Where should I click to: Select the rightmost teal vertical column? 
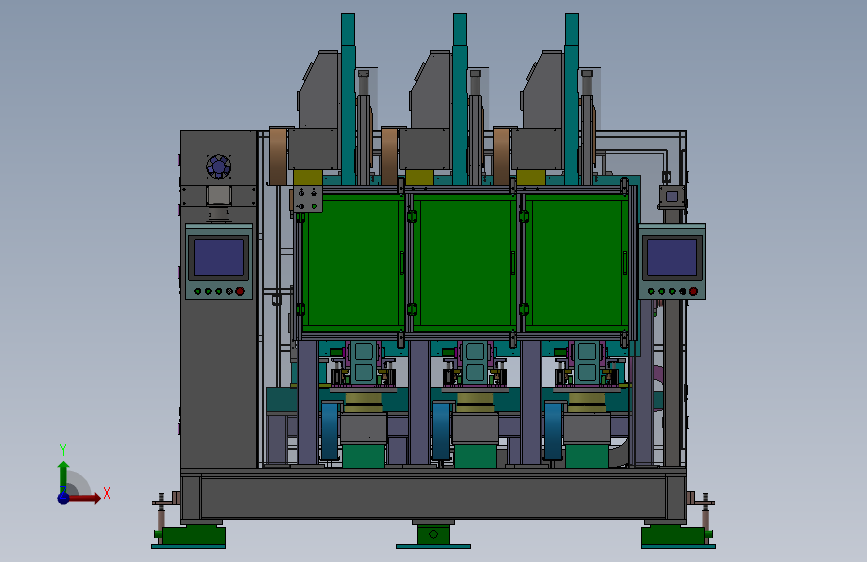click(572, 99)
